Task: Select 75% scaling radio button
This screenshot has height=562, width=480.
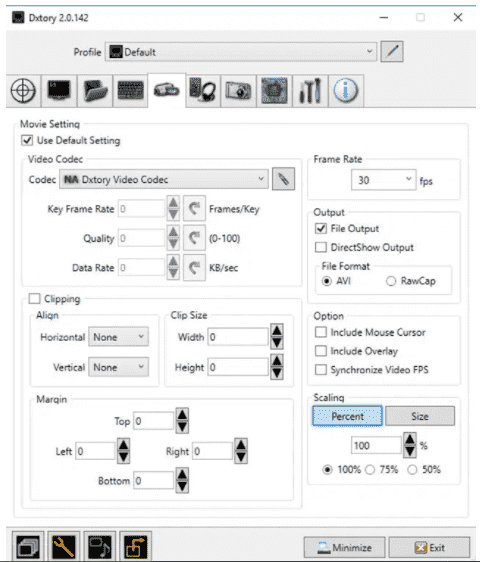Action: [370, 470]
